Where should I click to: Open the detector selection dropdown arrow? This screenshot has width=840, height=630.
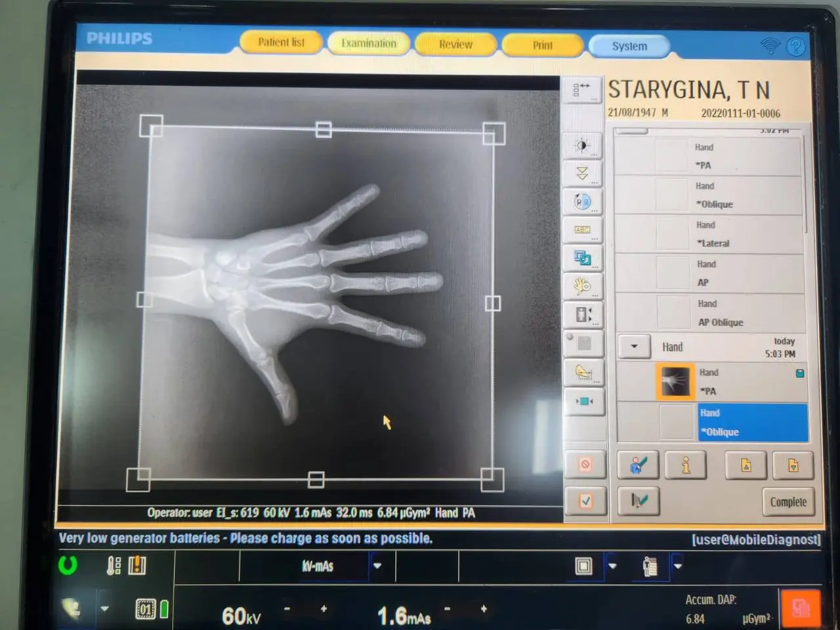pyautogui.click(x=612, y=566)
